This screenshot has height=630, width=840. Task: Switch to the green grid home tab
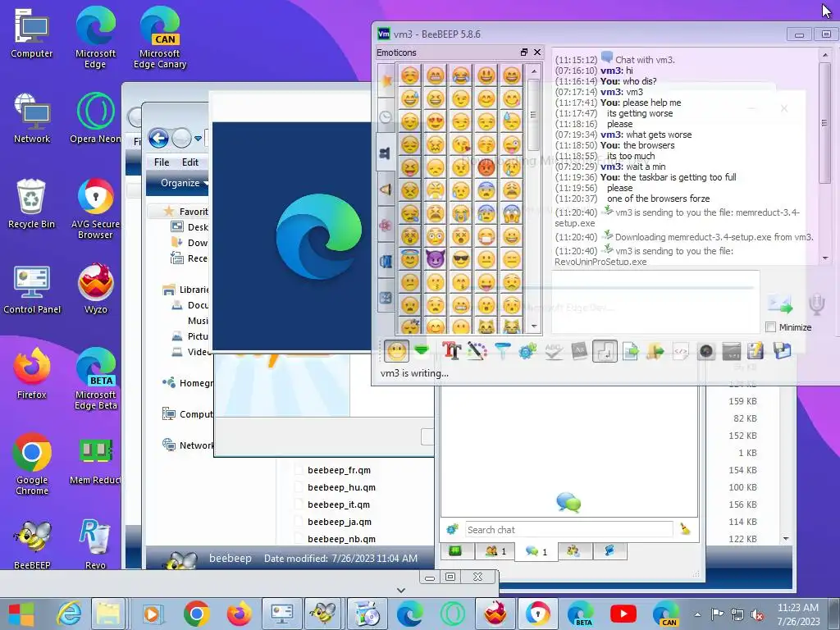pos(455,550)
